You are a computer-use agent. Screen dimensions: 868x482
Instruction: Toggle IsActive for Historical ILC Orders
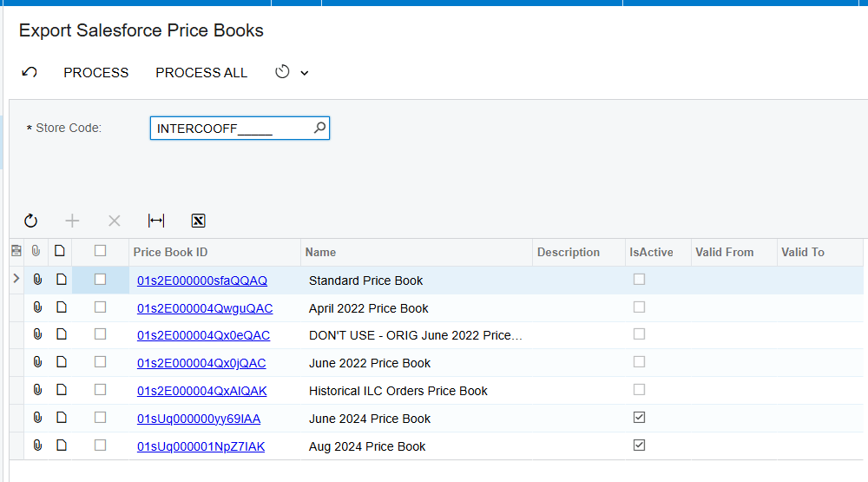[640, 389]
